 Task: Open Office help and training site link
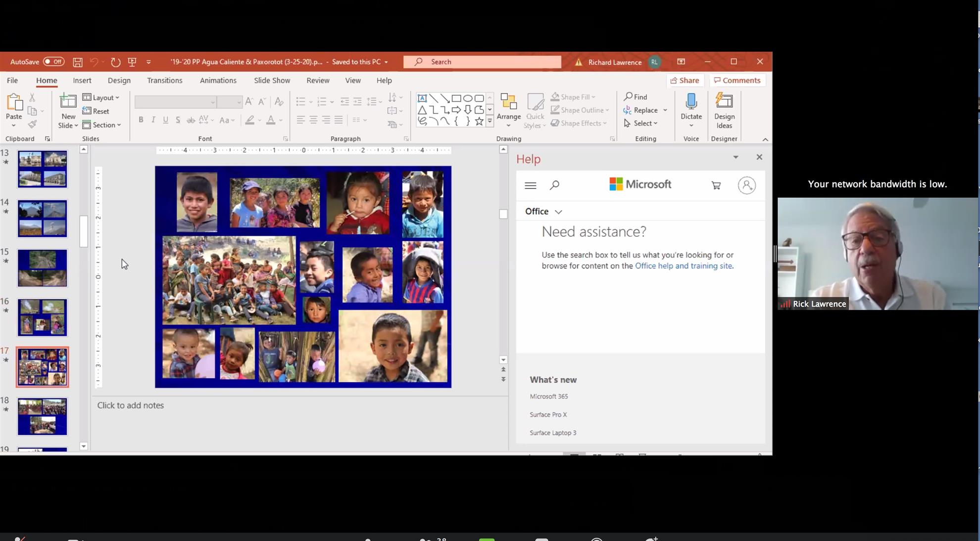tap(683, 266)
